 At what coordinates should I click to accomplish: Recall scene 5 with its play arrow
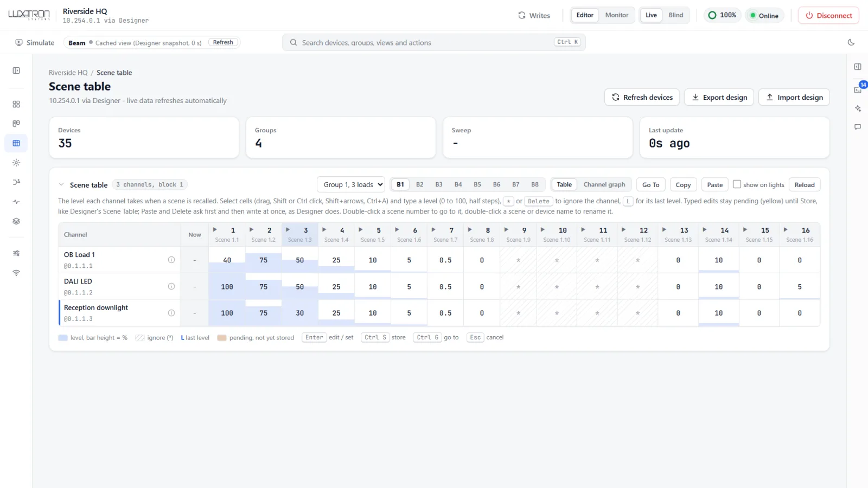click(x=361, y=230)
